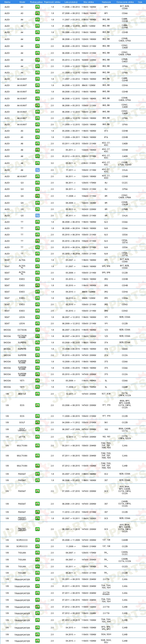Viewport: 146px width, 644px height.
Task: Click the petrol icon in VW Tiguan CCZD row
Action: 38,567
